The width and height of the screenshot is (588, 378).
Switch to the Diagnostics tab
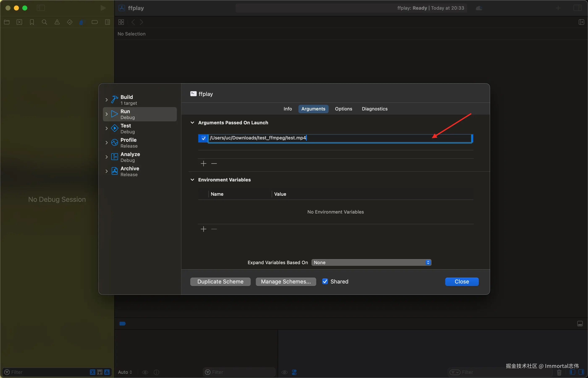[374, 109]
